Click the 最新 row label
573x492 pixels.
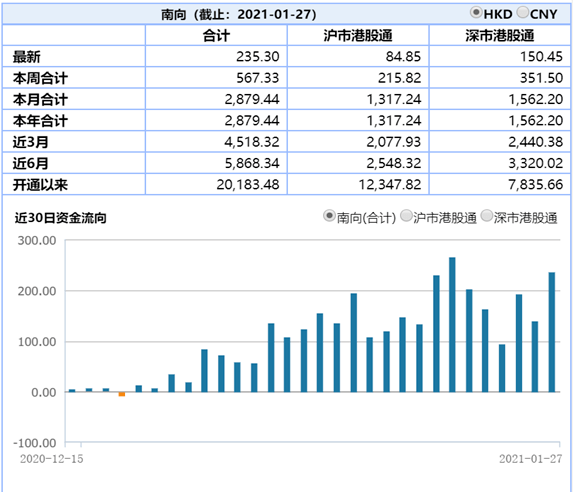[x=27, y=57]
